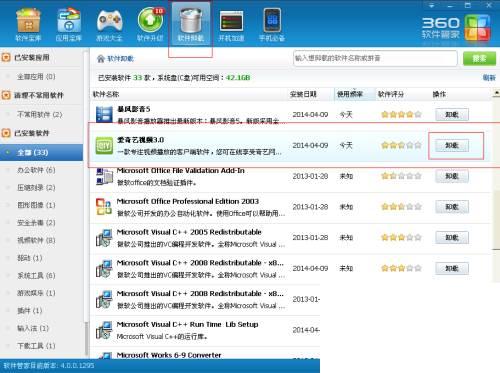Select 办公软件 (6) category

pyautogui.click(x=36, y=170)
